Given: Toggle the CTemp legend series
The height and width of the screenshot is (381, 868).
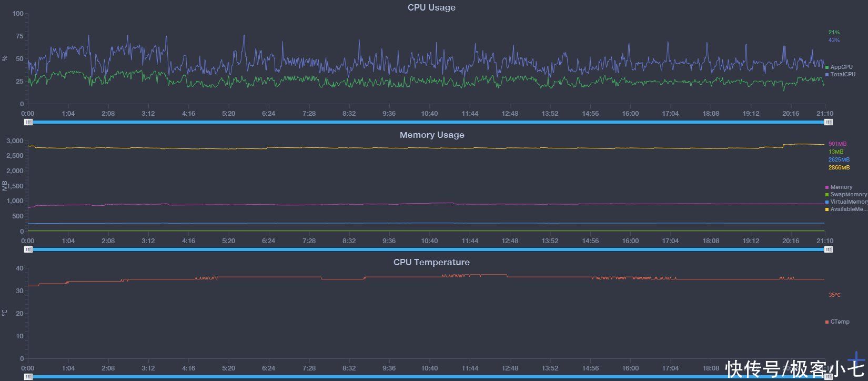Looking at the screenshot, I should [x=837, y=322].
